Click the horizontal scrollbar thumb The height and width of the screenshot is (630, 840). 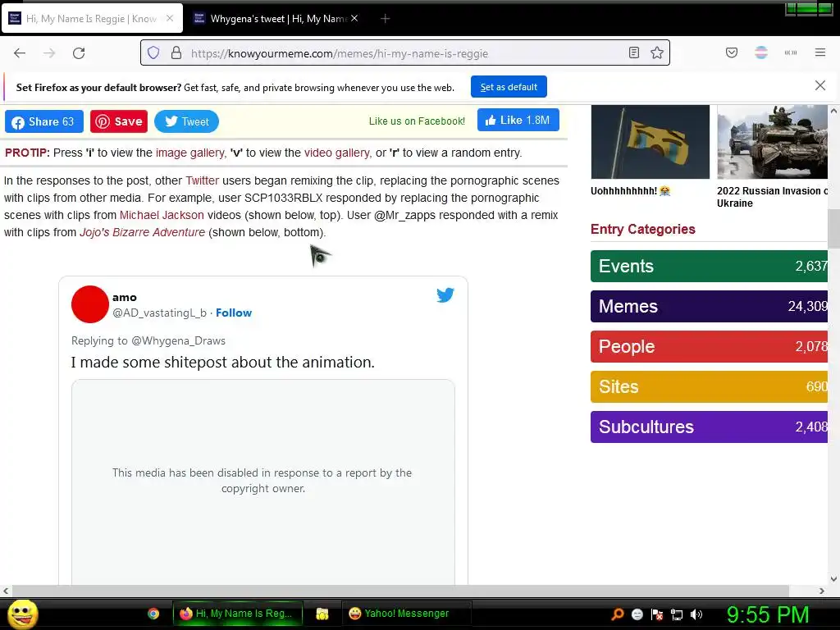coord(400,591)
